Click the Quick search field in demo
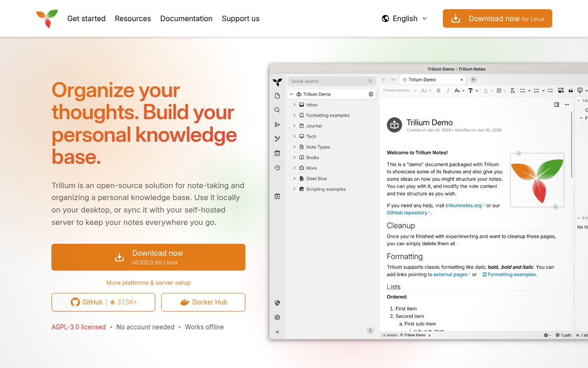This screenshot has width=588, height=368. (332, 81)
